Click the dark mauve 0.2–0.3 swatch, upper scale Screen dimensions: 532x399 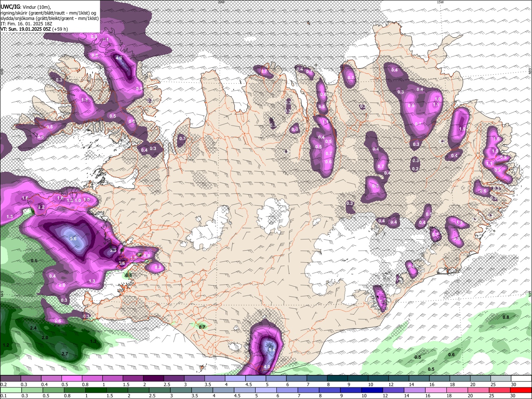pos(10,379)
